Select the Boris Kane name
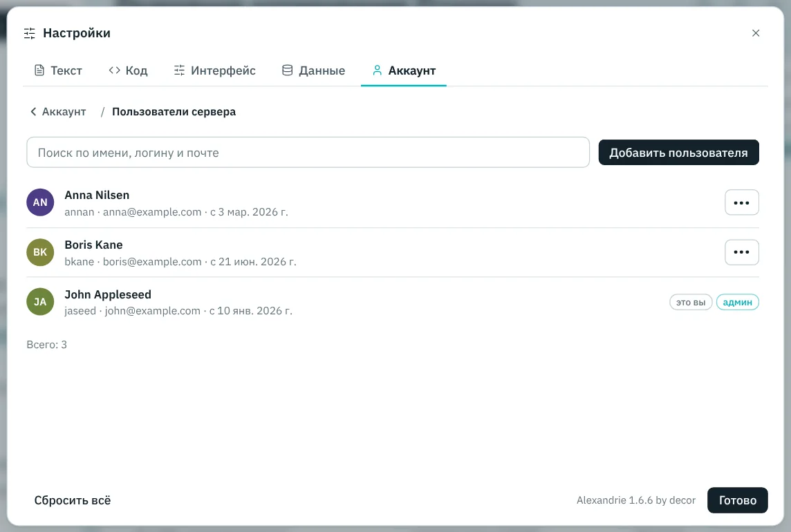The height and width of the screenshot is (532, 791). tap(93, 245)
